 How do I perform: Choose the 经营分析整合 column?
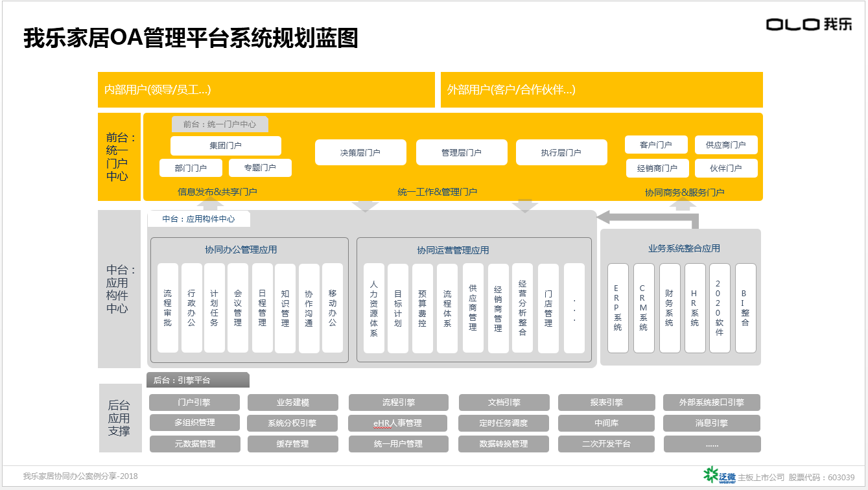click(522, 308)
